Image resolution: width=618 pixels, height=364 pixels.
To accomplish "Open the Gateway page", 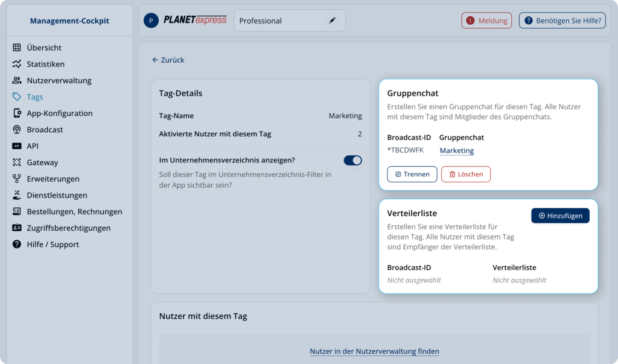I will 43,162.
